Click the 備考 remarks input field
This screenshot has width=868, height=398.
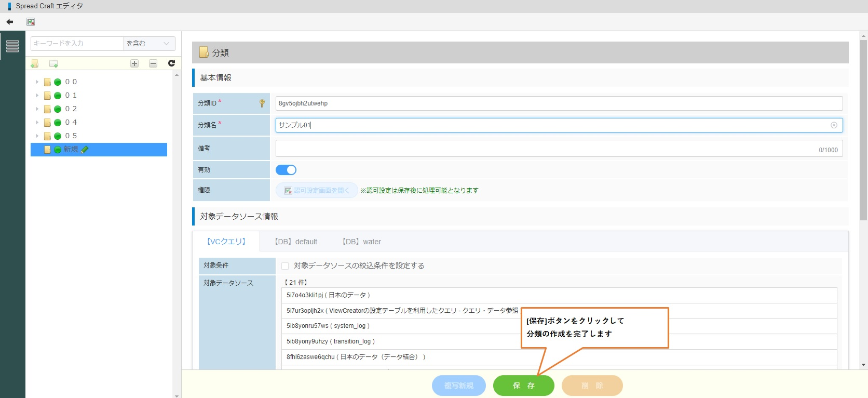tap(545, 149)
